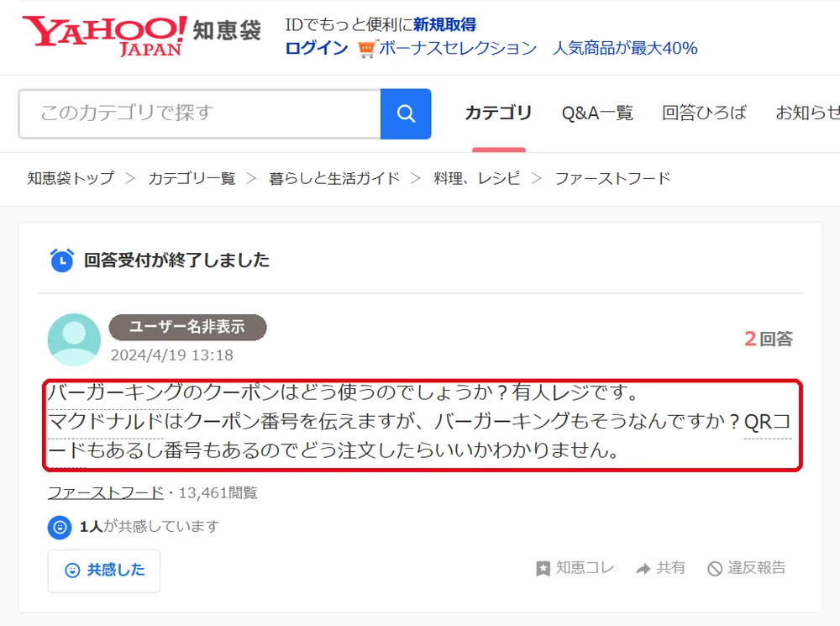
Task: Click the blue magnifier search button
Action: (406, 113)
